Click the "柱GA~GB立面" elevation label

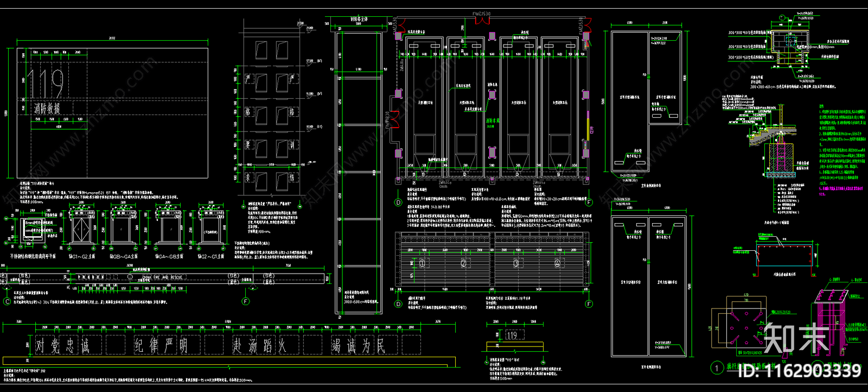tap(169, 256)
